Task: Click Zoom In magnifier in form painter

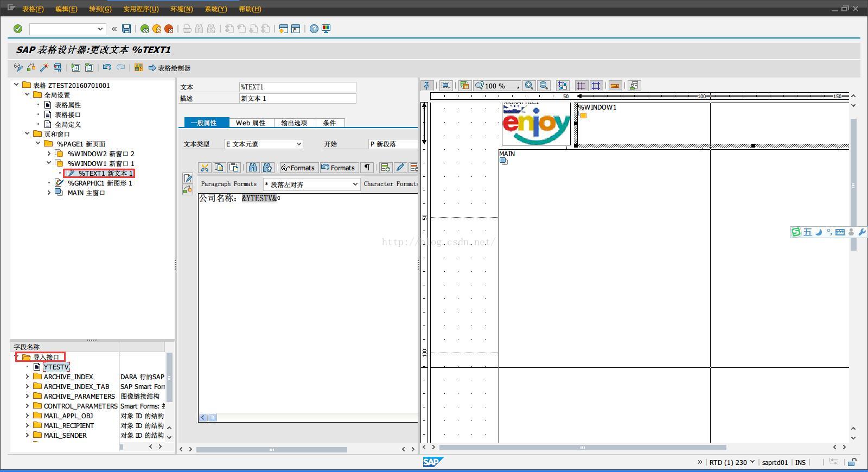Action: [529, 86]
